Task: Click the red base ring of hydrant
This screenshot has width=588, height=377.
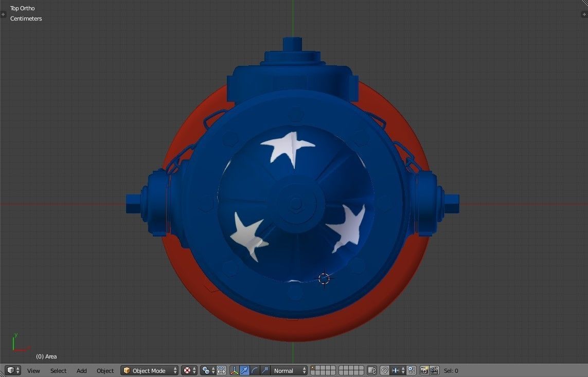Action: (296, 330)
